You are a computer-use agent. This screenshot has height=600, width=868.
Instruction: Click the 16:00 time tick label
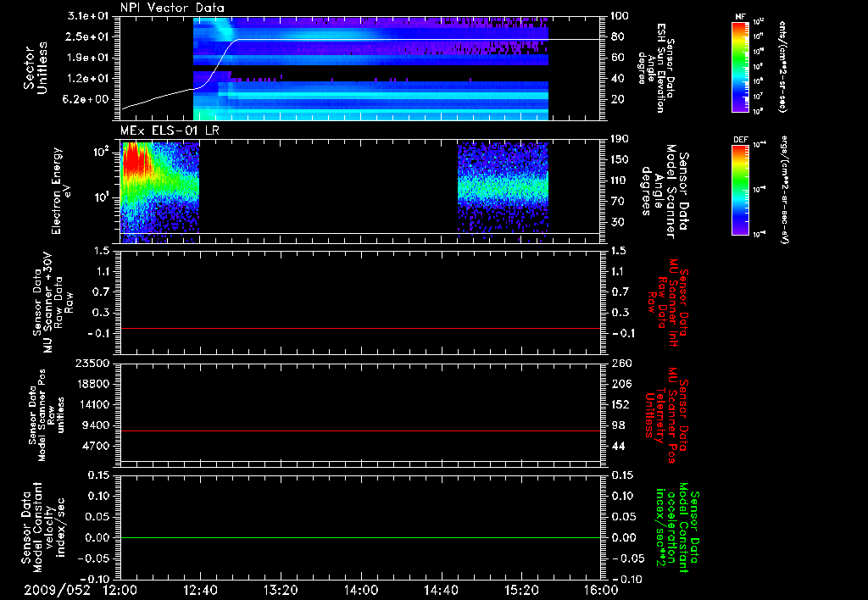point(601,590)
